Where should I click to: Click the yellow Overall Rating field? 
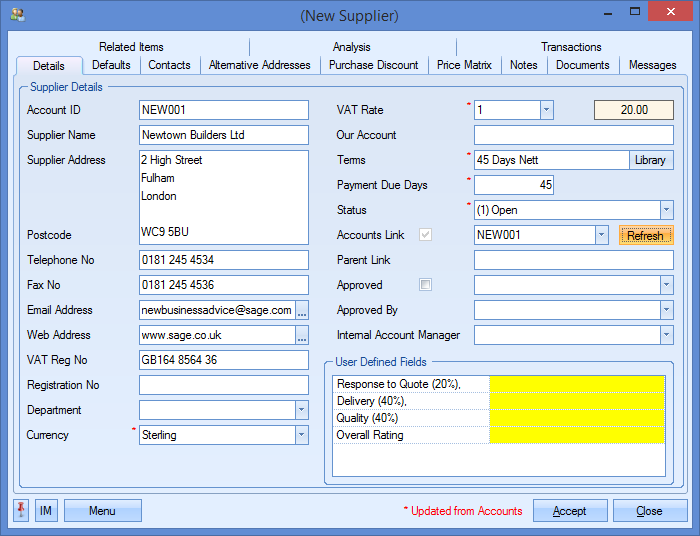(x=576, y=436)
